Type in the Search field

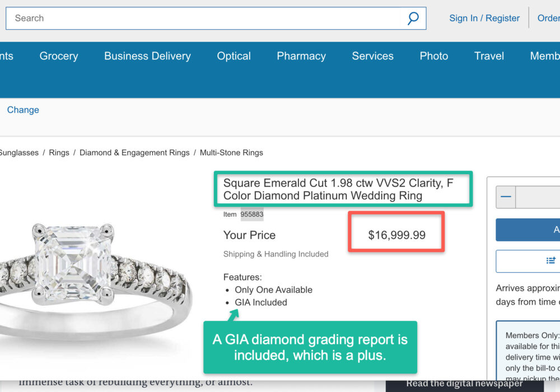pyautogui.click(x=202, y=18)
